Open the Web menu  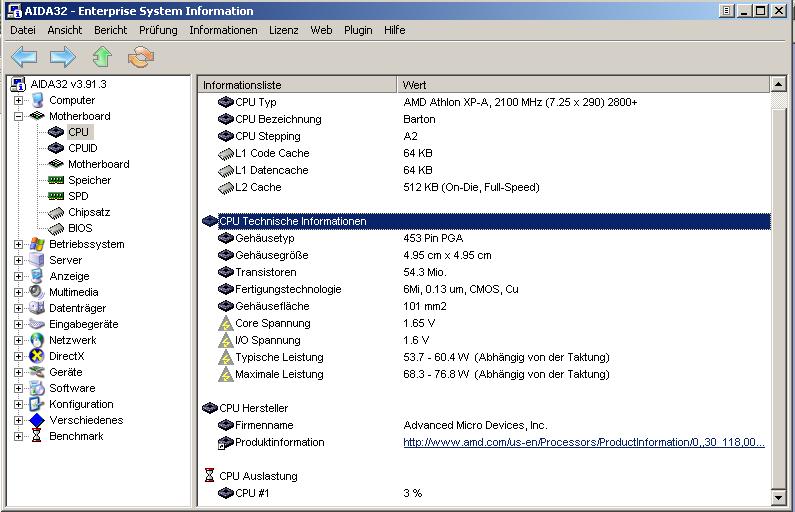pos(321,30)
